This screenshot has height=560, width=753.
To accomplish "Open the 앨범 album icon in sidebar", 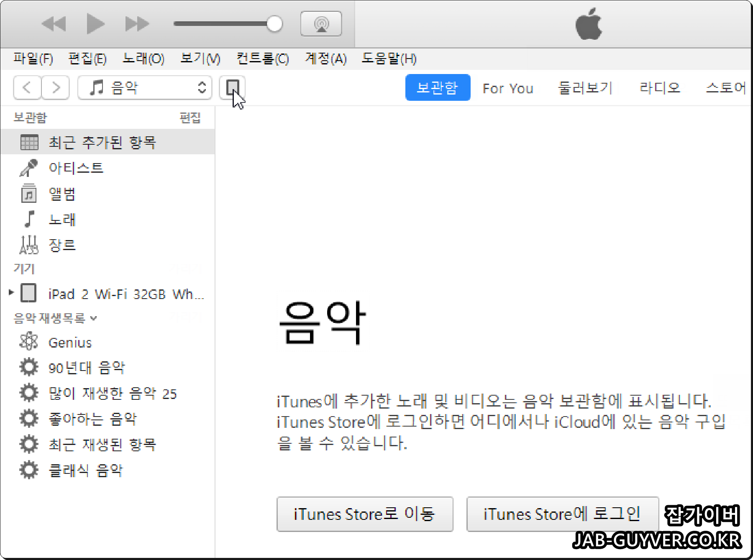I will [28, 193].
